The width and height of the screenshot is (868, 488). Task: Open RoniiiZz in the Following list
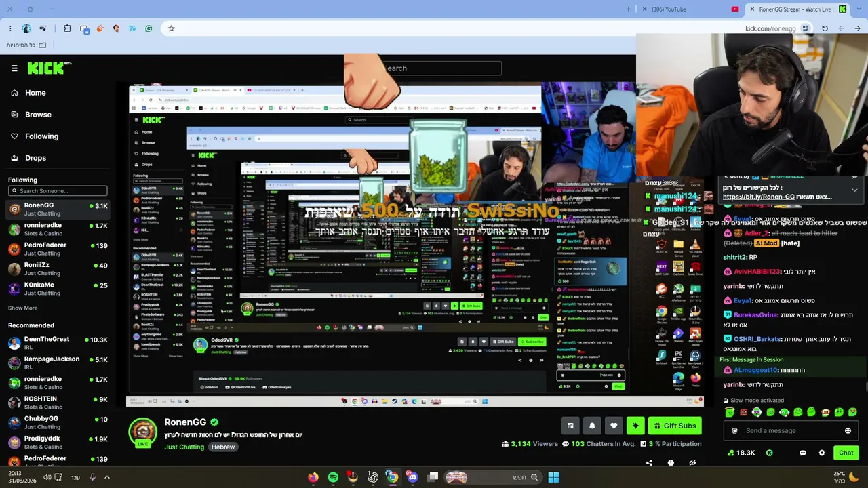tap(58, 269)
